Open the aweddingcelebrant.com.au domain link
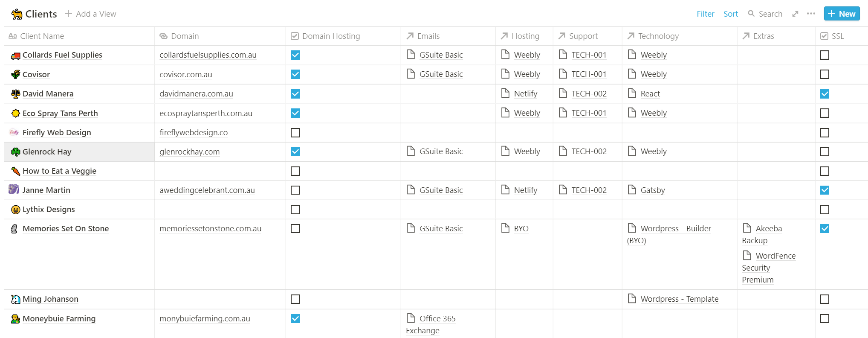Viewport: 868px width, 338px height. (207, 190)
